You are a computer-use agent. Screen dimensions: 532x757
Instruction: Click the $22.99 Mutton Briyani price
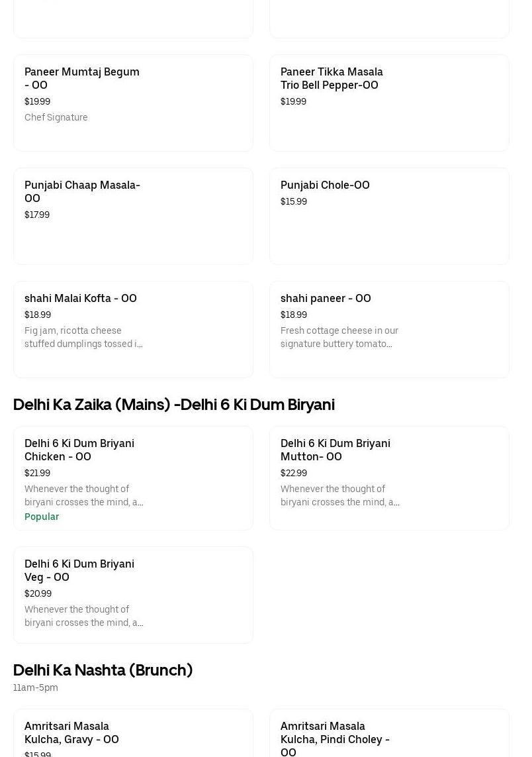coord(294,473)
